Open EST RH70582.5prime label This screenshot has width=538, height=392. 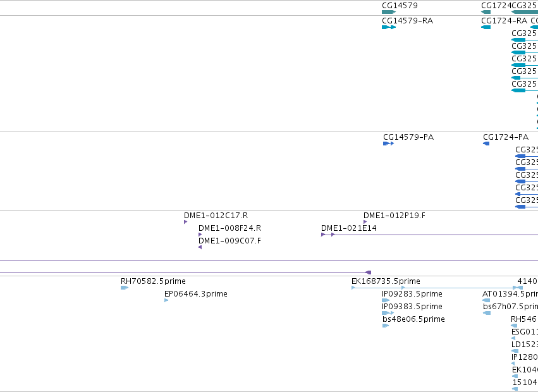click(x=153, y=281)
